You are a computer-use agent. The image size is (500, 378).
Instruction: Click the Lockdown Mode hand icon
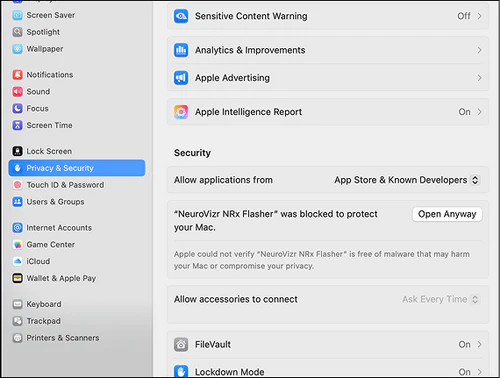[181, 371]
